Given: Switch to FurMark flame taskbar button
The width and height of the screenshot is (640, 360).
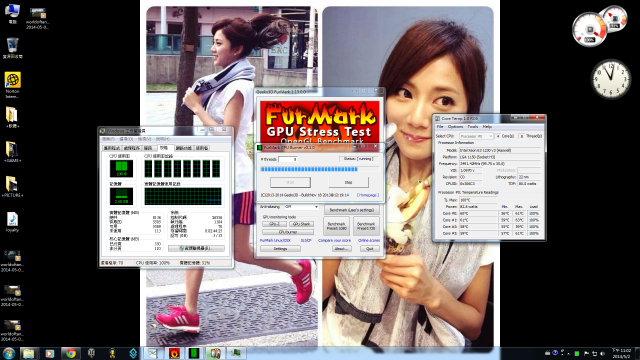Looking at the screenshot, I should (x=174, y=353).
